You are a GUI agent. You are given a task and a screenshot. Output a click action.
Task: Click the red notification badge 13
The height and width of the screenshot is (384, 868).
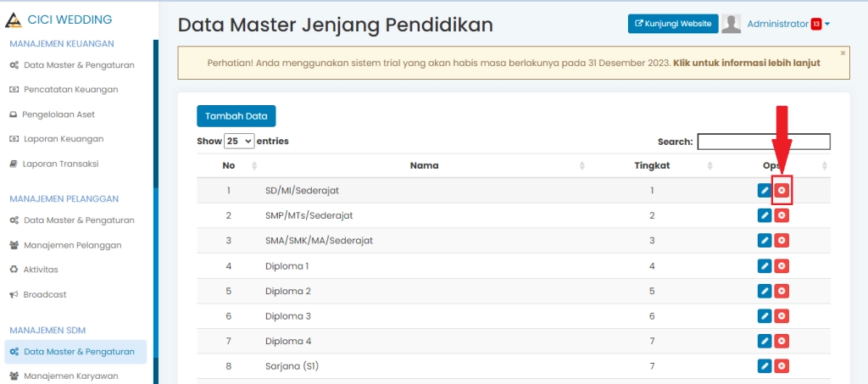point(816,24)
